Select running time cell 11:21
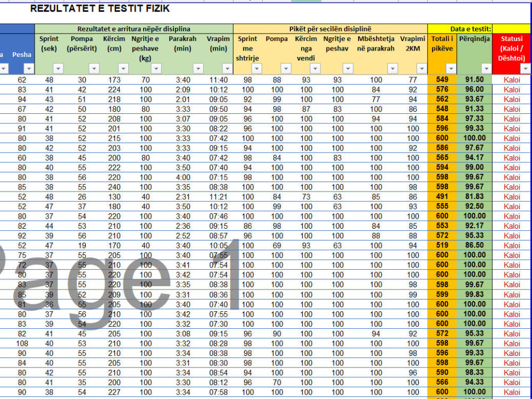 (x=218, y=196)
